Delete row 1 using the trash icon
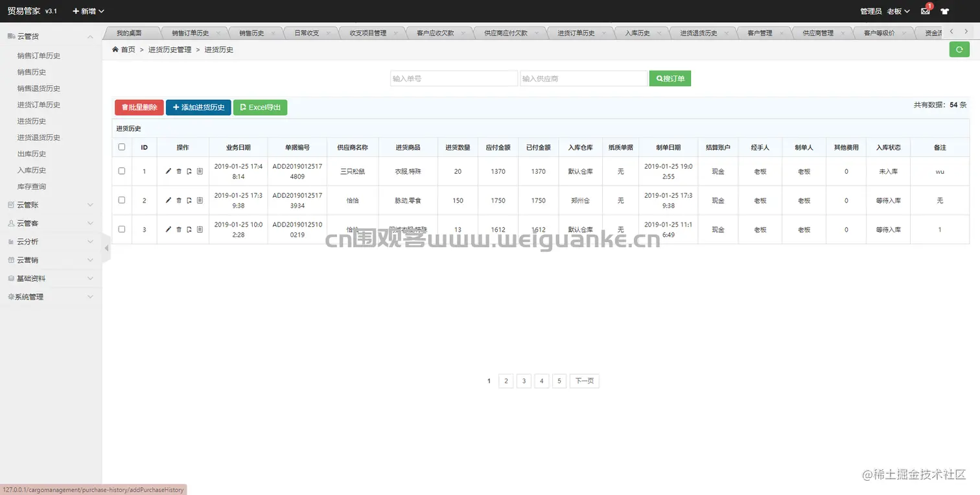Image resolution: width=980 pixels, height=495 pixels. 179,171
